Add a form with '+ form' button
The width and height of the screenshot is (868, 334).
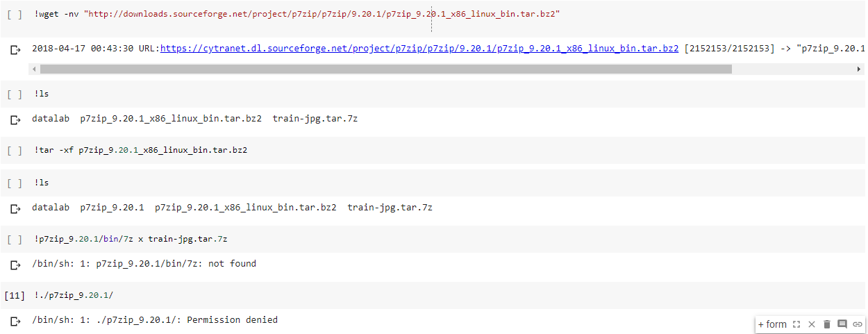772,324
